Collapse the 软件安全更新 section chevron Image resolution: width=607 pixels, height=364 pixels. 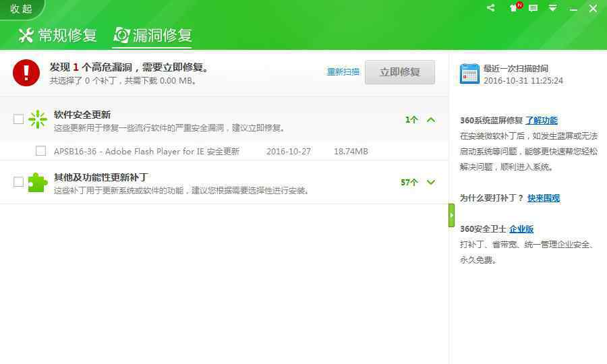coord(431,120)
